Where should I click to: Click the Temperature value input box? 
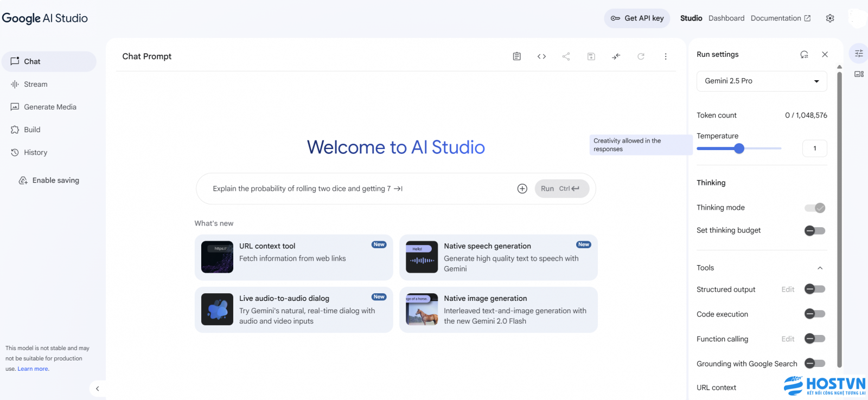[814, 149]
